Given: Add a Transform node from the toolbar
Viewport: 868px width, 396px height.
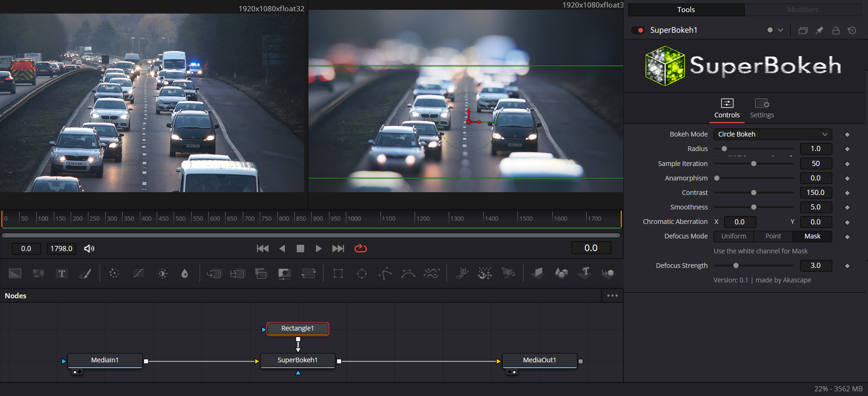Looking at the screenshot, I should (x=308, y=274).
